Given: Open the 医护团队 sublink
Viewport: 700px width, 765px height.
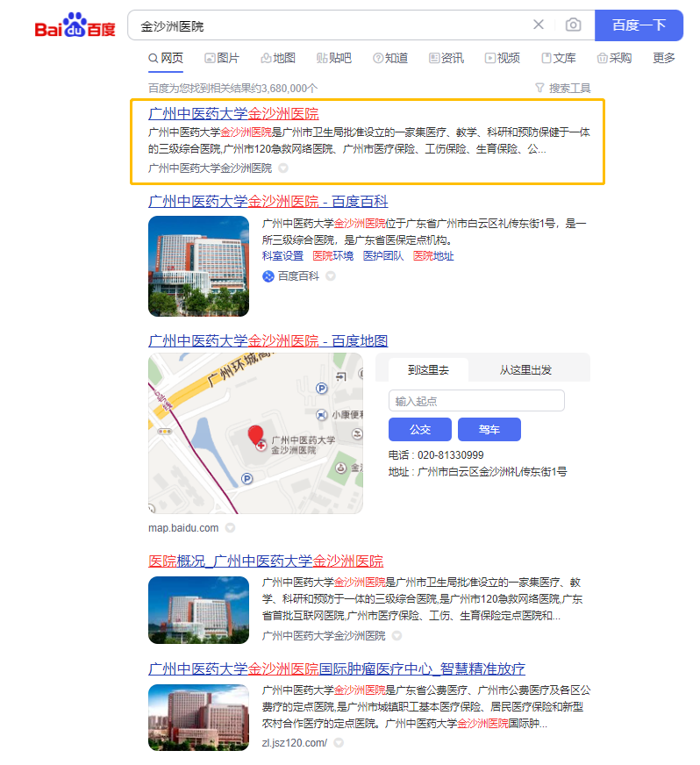Looking at the screenshot, I should tap(383, 256).
